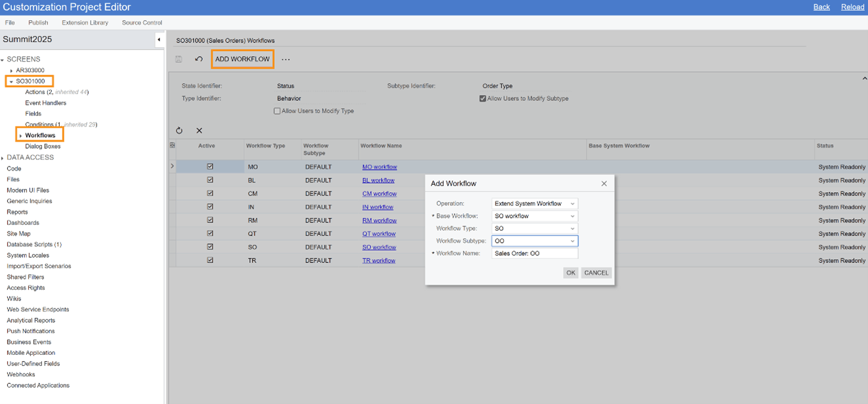Open the grid column configurator icon
The image size is (868, 404).
(173, 146)
